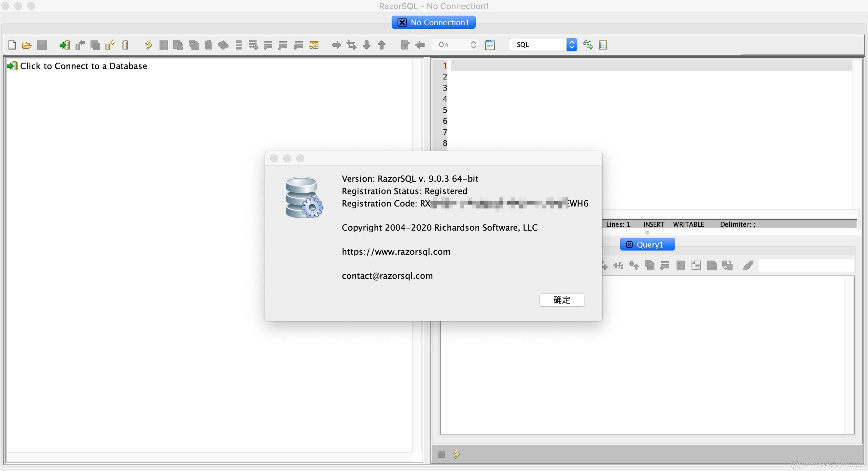Click the orange table with arrow toolbar icon

point(314,45)
